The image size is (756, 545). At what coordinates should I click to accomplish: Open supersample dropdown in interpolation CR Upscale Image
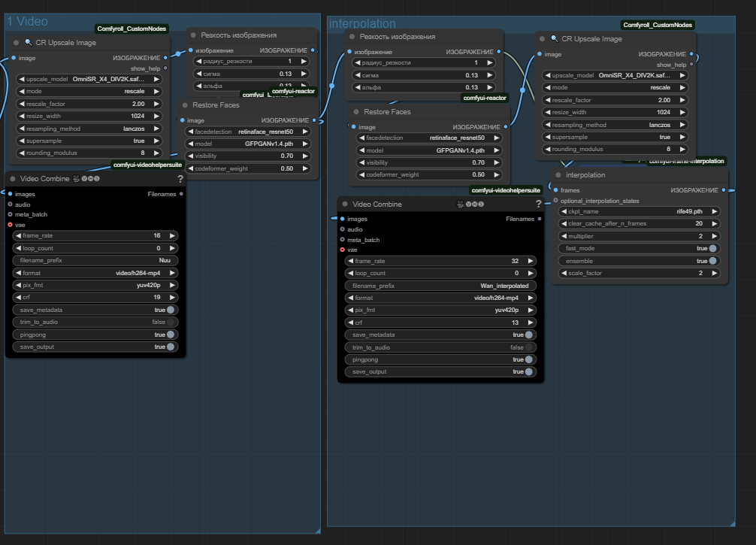click(x=615, y=137)
